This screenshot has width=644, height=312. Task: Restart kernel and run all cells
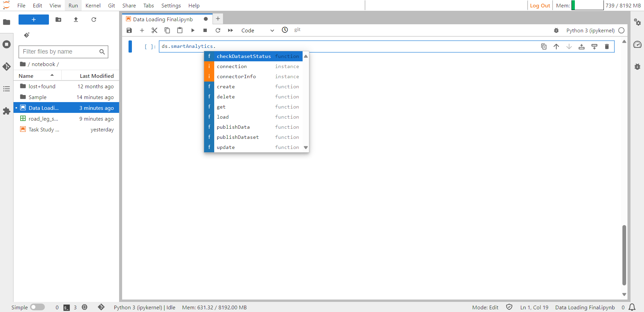pos(231,30)
